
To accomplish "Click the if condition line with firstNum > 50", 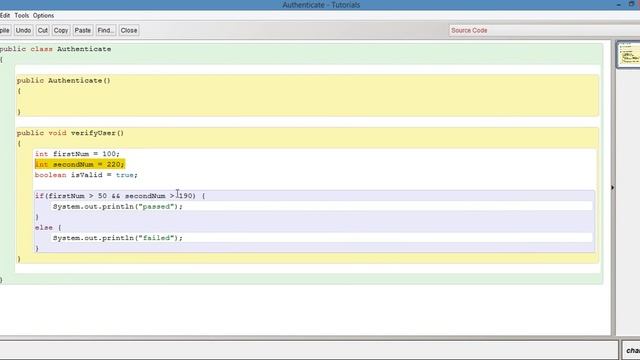I will 120,196.
